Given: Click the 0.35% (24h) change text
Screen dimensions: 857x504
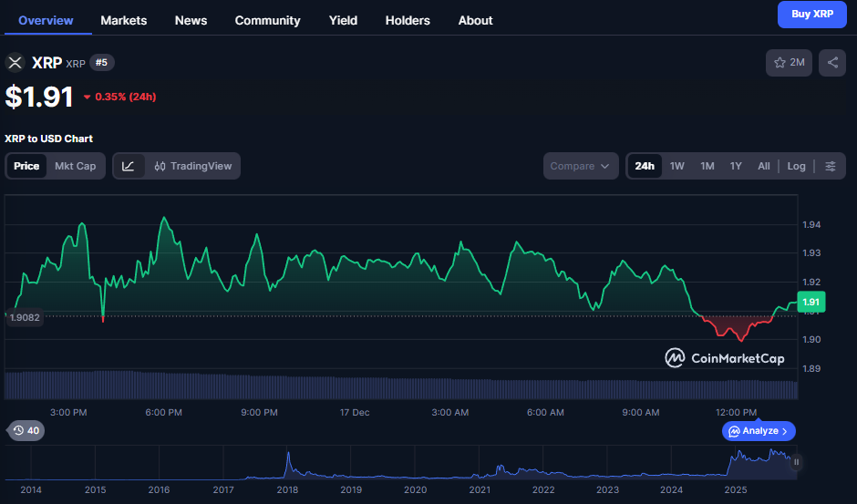Looking at the screenshot, I should click(125, 97).
